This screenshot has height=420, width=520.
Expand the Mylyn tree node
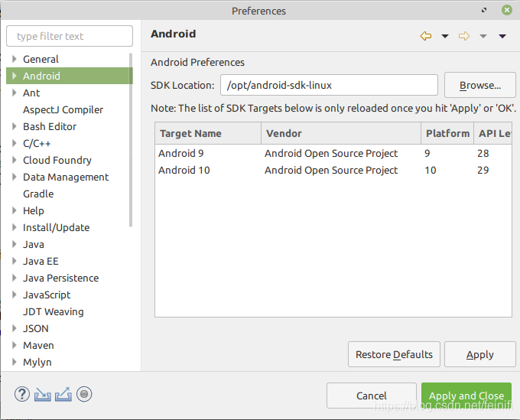[x=14, y=362]
